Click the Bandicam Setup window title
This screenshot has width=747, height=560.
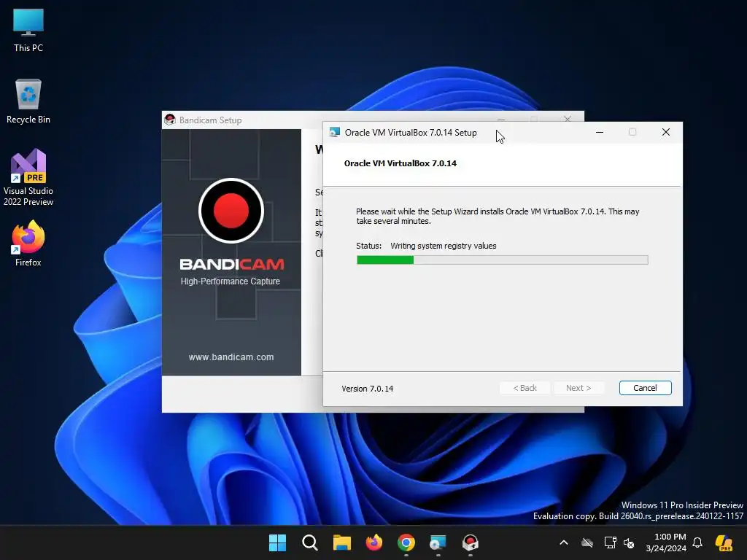click(210, 120)
